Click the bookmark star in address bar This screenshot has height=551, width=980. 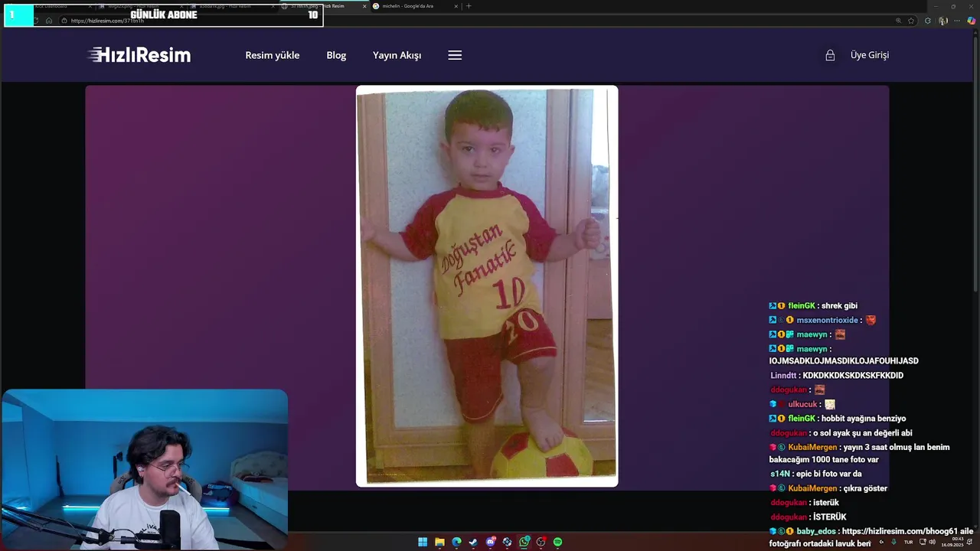click(x=911, y=21)
